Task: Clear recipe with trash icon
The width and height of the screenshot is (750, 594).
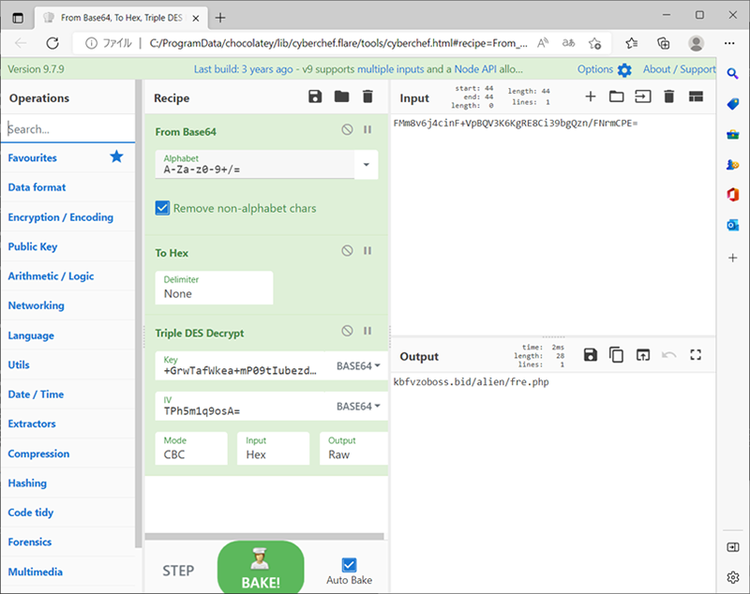Action: pos(367,97)
